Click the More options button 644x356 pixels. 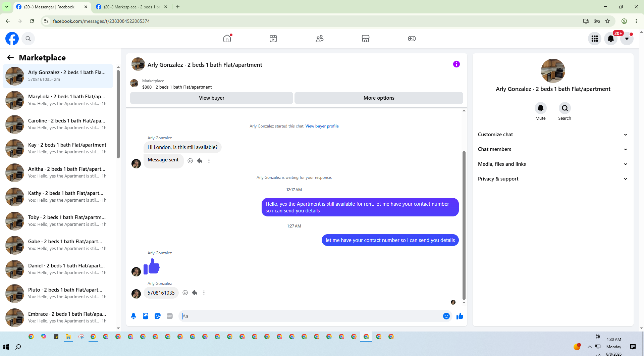tap(379, 98)
